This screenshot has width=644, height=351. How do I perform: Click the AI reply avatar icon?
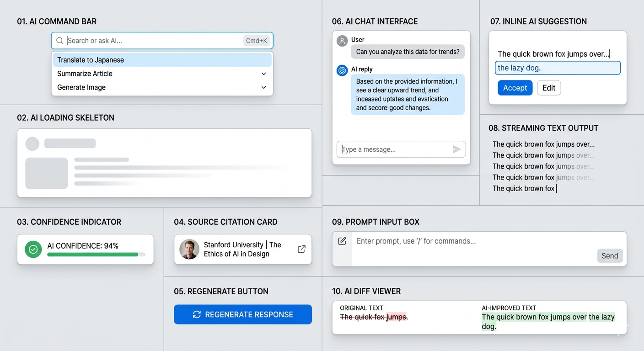pyautogui.click(x=342, y=70)
